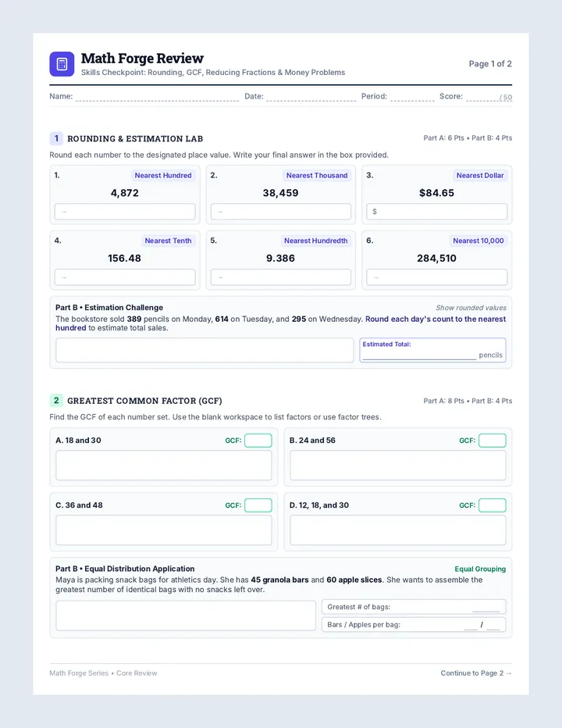Viewport: 562px width, 728px height.
Task: Click the answer box under 284,510
Action: (436, 277)
